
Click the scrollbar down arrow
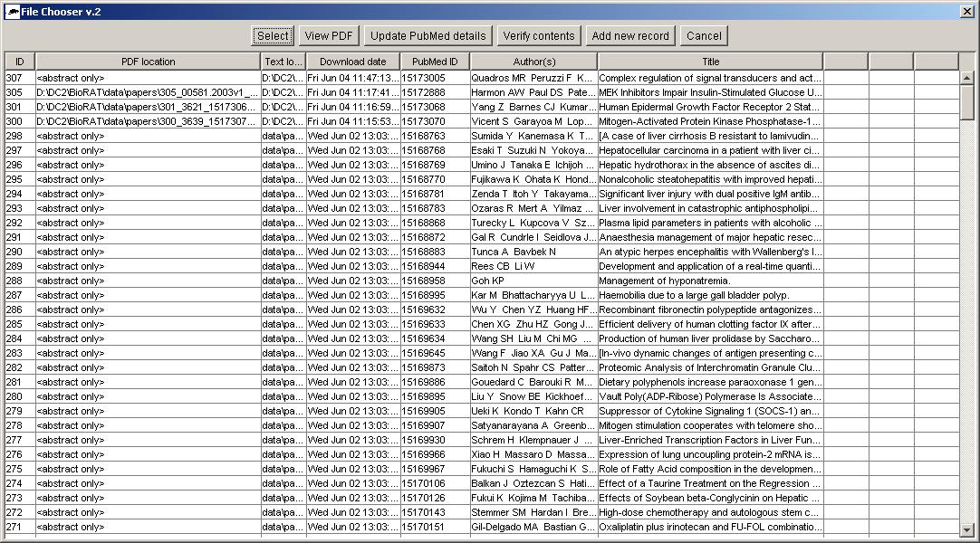(967, 529)
